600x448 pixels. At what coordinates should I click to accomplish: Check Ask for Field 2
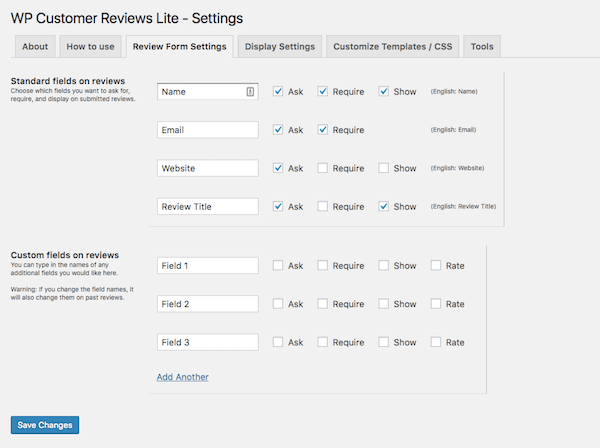point(278,304)
